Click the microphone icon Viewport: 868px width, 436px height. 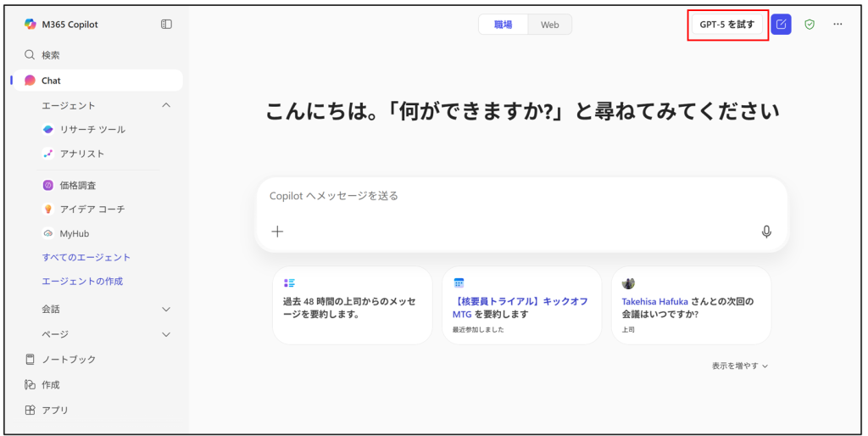pyautogui.click(x=766, y=232)
